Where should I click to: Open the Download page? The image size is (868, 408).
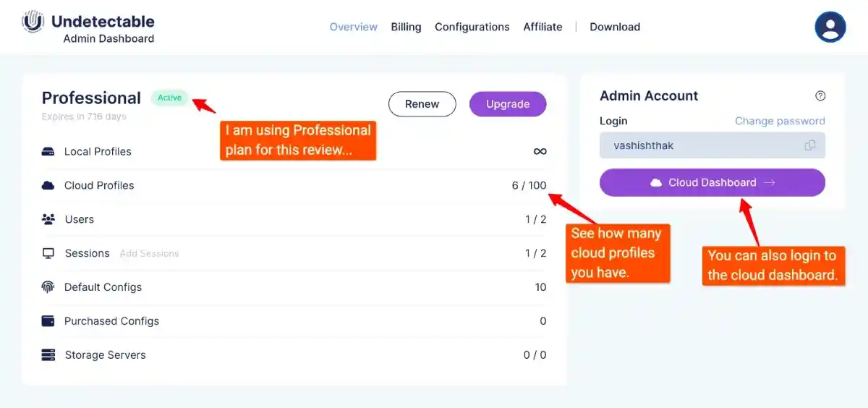(615, 27)
